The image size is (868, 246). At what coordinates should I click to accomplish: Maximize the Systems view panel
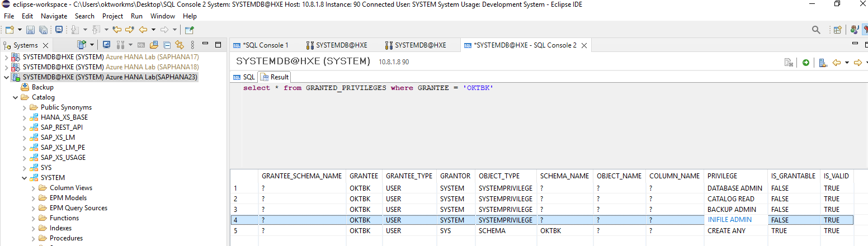pyautogui.click(x=218, y=44)
